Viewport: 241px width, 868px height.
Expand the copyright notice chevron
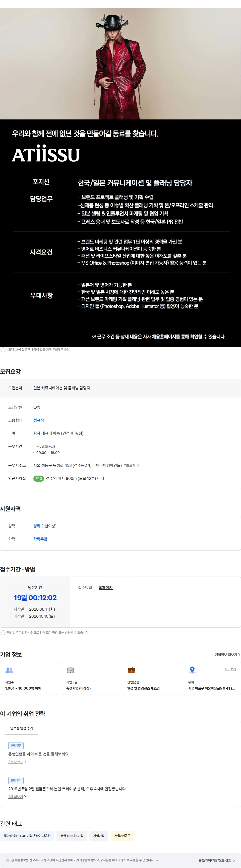click(x=157, y=860)
